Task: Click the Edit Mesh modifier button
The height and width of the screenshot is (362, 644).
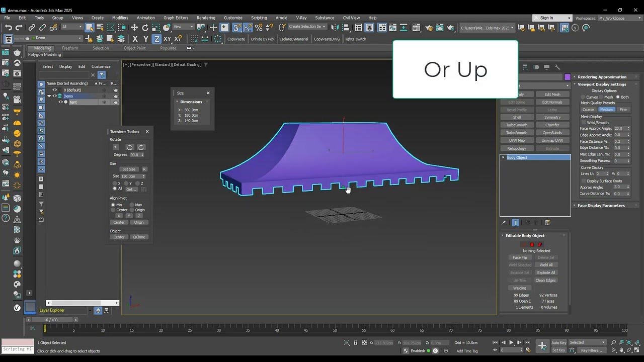Action: click(552, 95)
